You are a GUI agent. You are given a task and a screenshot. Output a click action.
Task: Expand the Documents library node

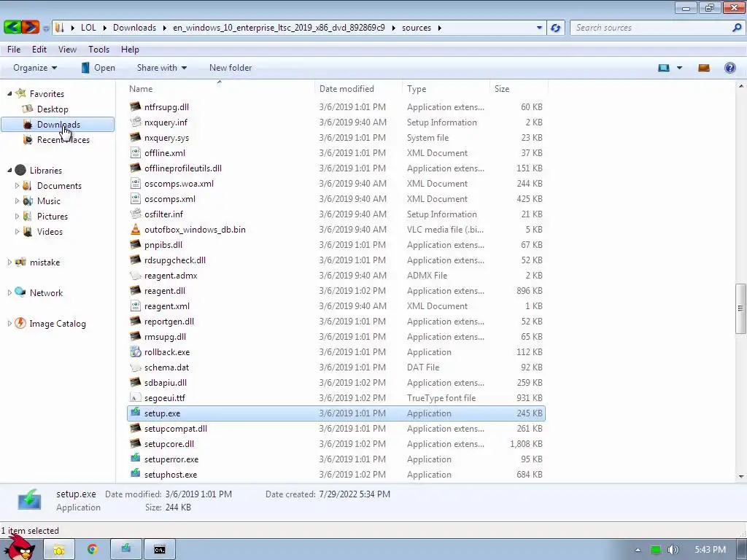pyautogui.click(x=18, y=185)
